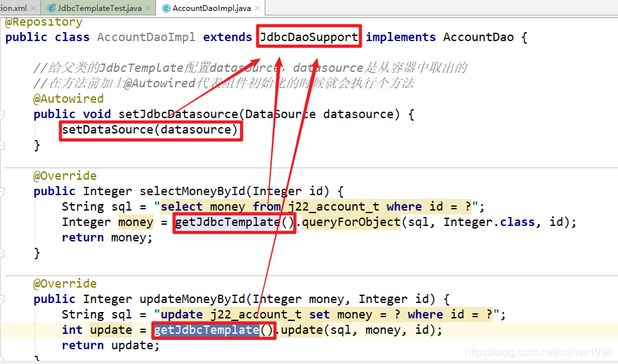Viewport: 618px width, 364px height.
Task: Collapse the selectMoneyById method fold marker
Action: coord(1,191)
